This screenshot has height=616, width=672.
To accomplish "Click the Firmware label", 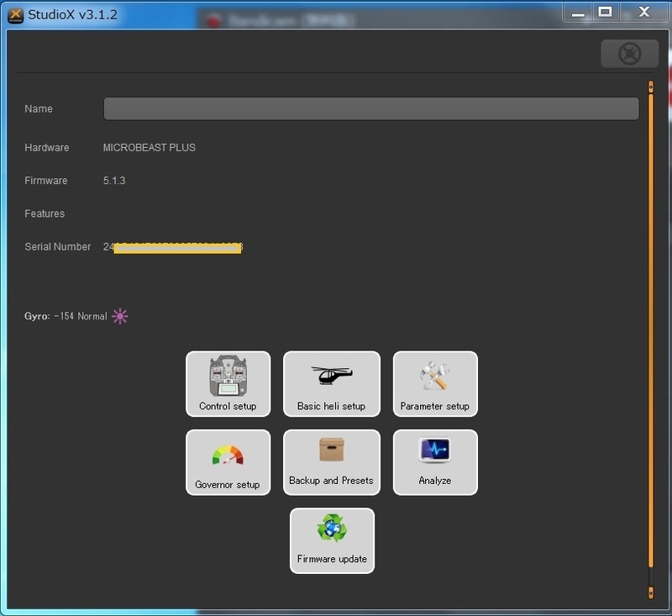I will (x=46, y=181).
